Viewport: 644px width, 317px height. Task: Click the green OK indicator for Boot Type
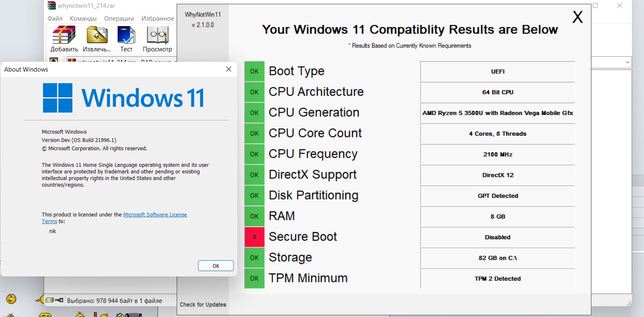pos(254,72)
